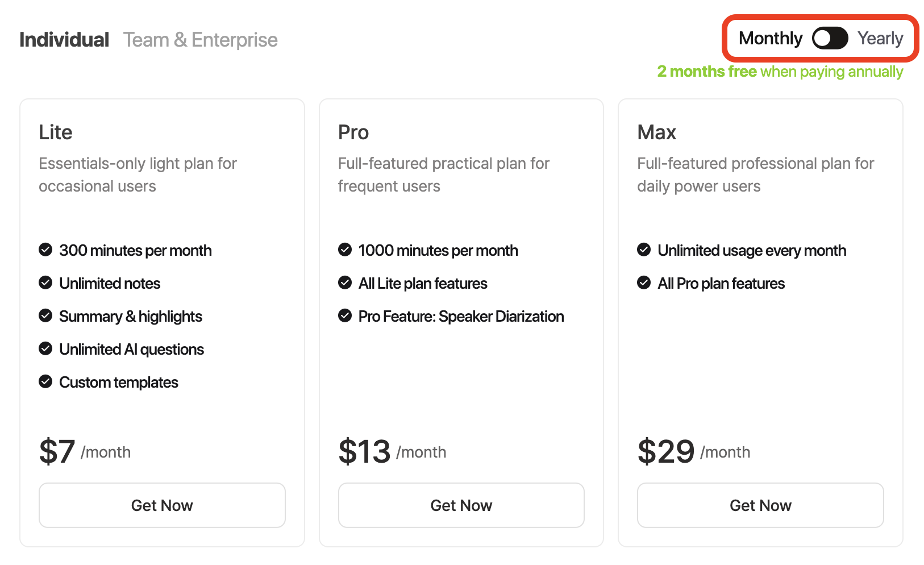Click Get Now for Pro plan
The image size is (924, 565).
(461, 505)
